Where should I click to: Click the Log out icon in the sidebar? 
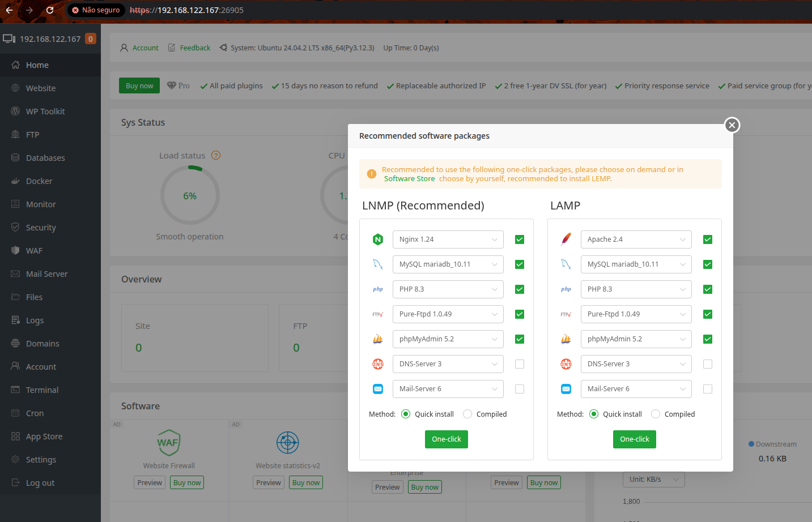15,483
